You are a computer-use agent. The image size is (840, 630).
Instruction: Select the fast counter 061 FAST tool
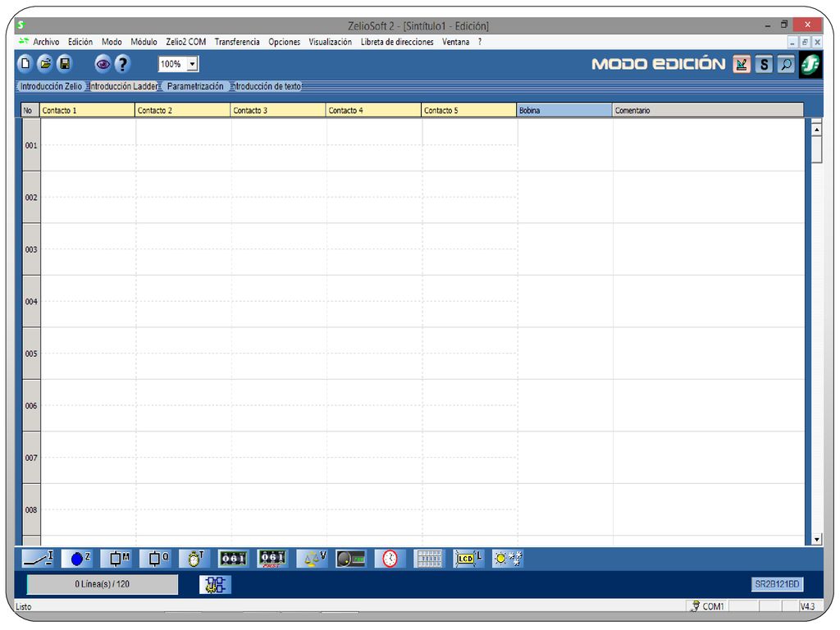[272, 559]
